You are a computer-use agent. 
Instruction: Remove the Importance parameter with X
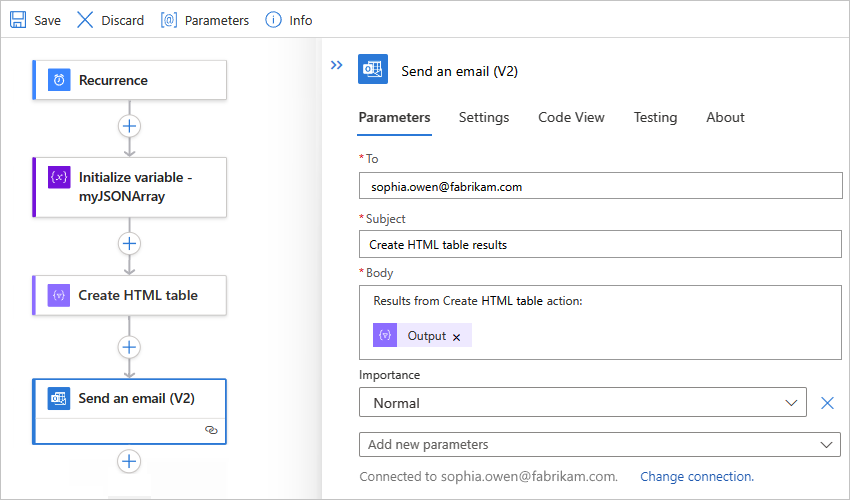coord(827,403)
